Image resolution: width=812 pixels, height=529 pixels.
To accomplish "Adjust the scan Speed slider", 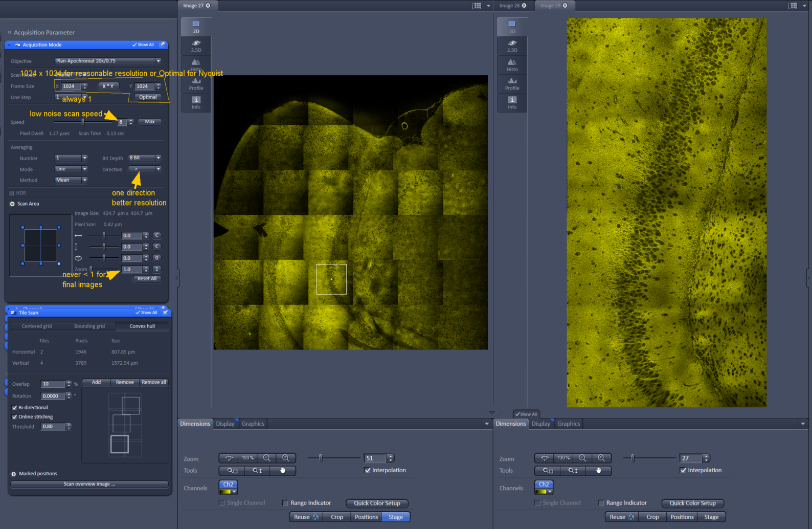I will [83, 122].
